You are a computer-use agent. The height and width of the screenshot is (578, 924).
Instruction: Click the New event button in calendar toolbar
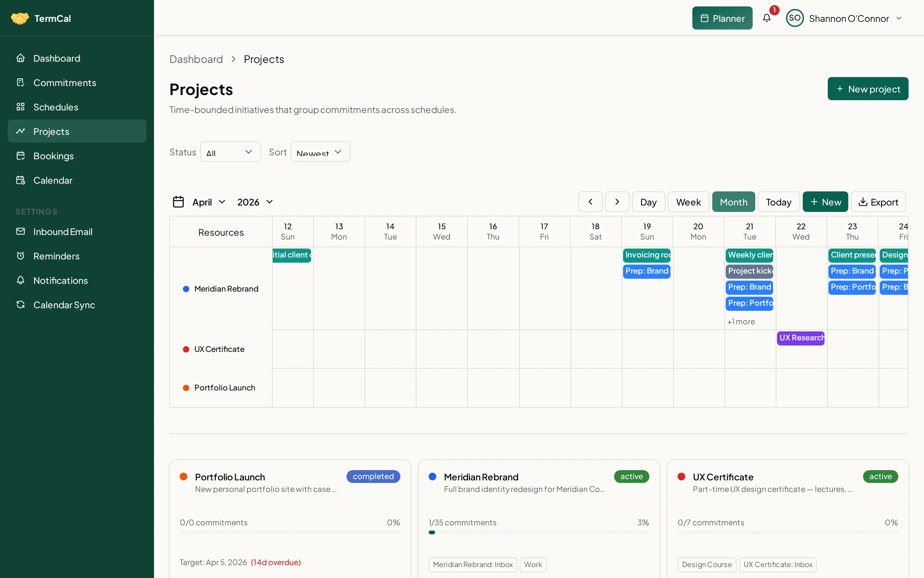click(825, 202)
